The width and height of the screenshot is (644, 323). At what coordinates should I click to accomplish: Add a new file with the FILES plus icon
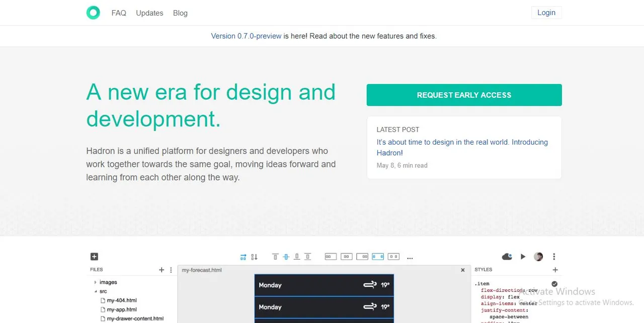pyautogui.click(x=161, y=270)
